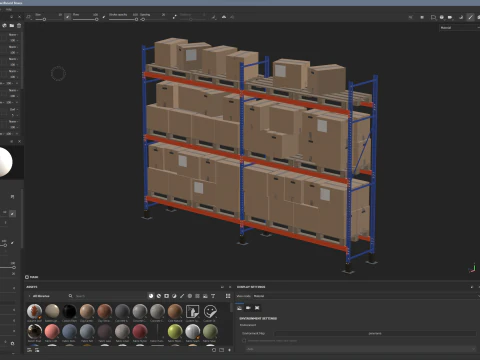Select the Brushes filter icon in Assets
Viewport: 480px width, 360px height.
(182, 296)
